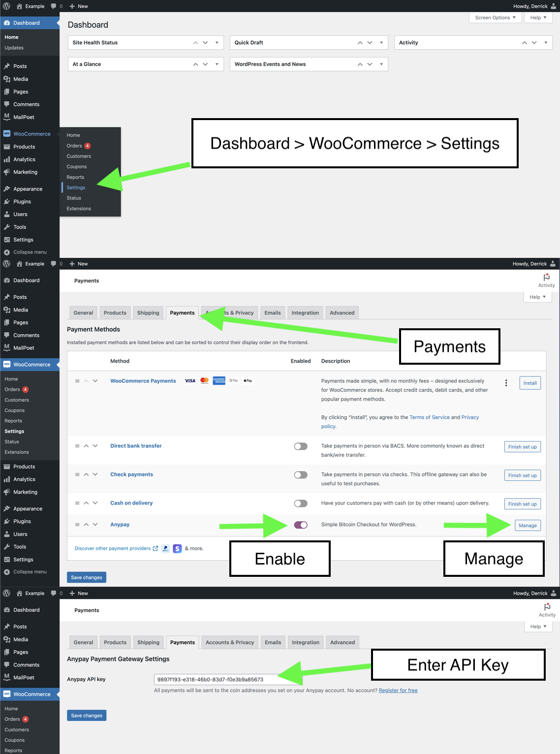Enable the Cash on delivery toggle
The height and width of the screenshot is (754, 560).
tap(301, 503)
